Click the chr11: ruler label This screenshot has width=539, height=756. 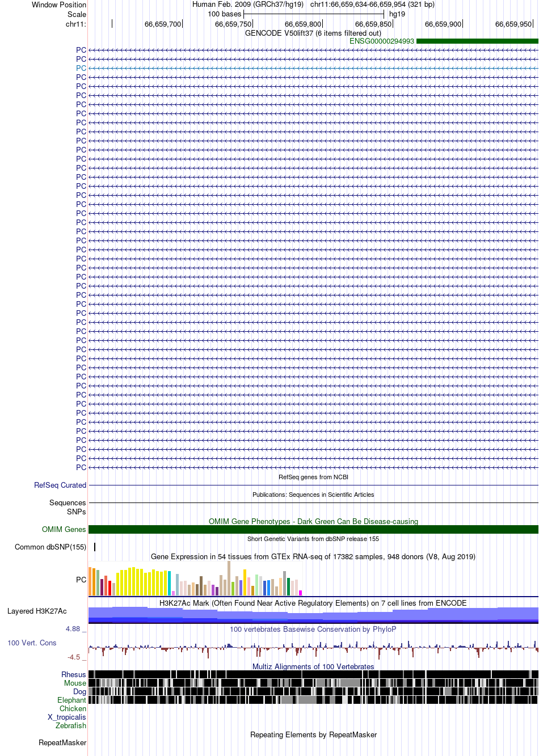coord(76,24)
